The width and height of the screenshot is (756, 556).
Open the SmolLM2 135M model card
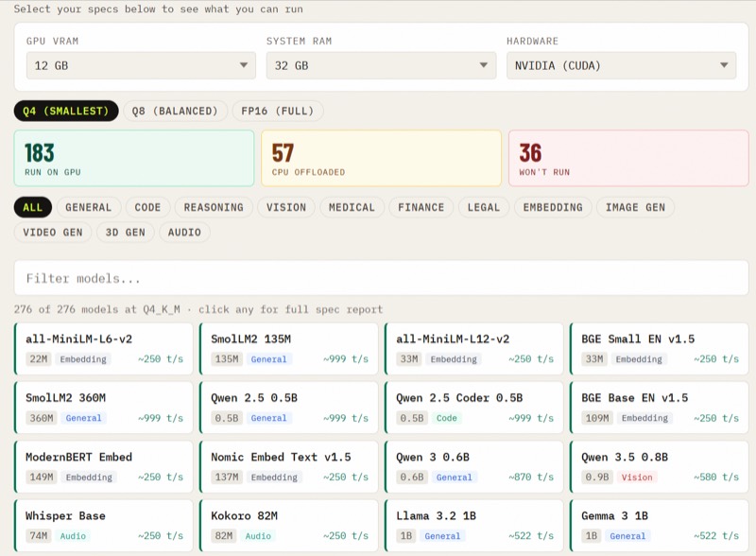click(289, 349)
